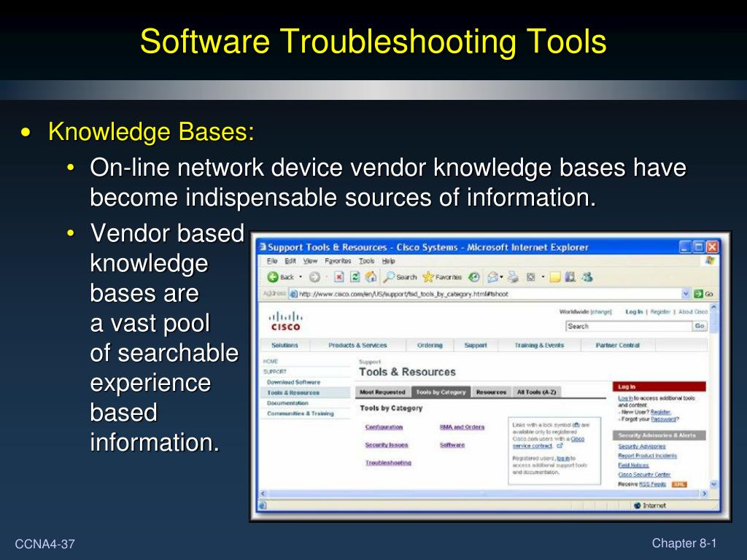Click the green Go button by address bar
747x560 pixels.
coord(704,294)
